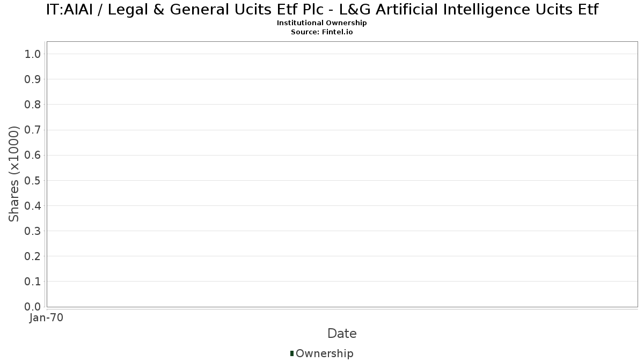Select the Ownership legend label
644x362 pixels.
coord(324,353)
